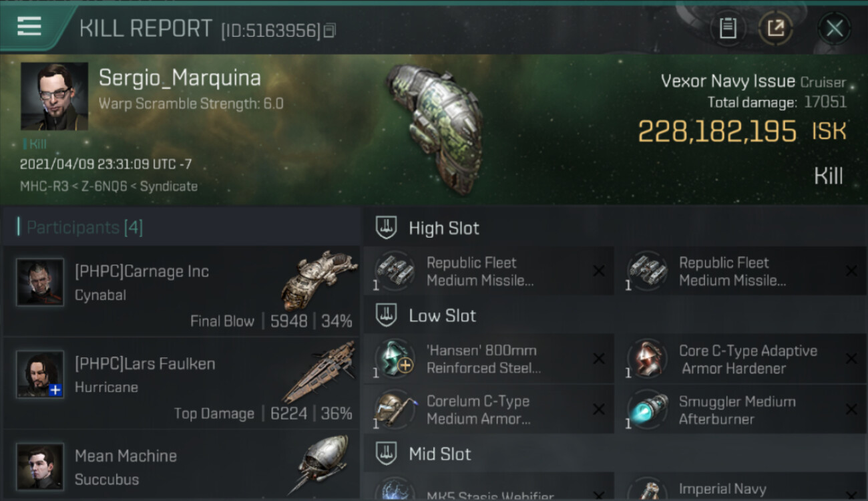Select the Vexor Navy Issue ship image

click(434, 130)
